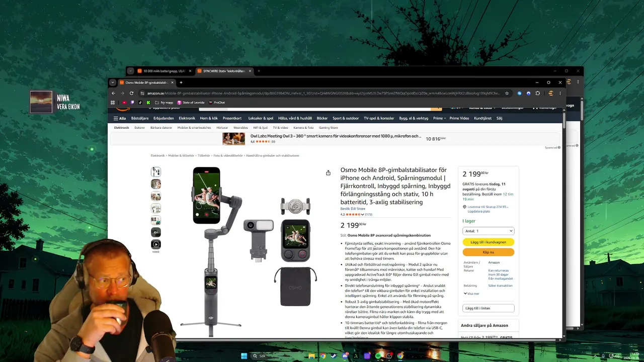Open File Explorer from the taskbar
This screenshot has width=644, height=362.
click(312, 356)
